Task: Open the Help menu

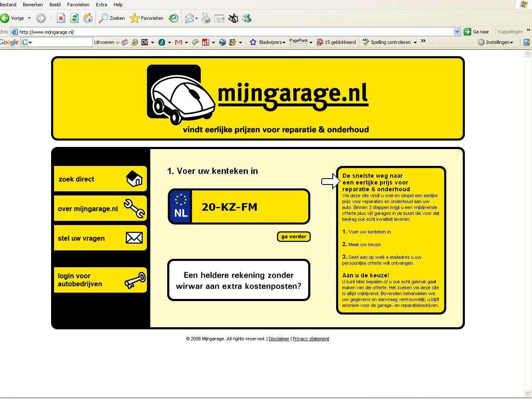Action: pos(118,5)
